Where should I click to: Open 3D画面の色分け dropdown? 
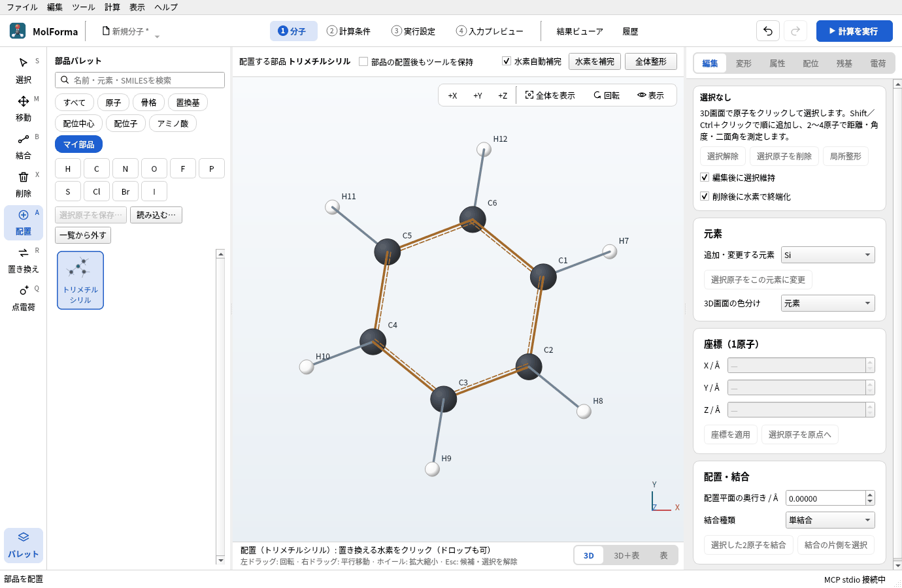click(x=827, y=303)
